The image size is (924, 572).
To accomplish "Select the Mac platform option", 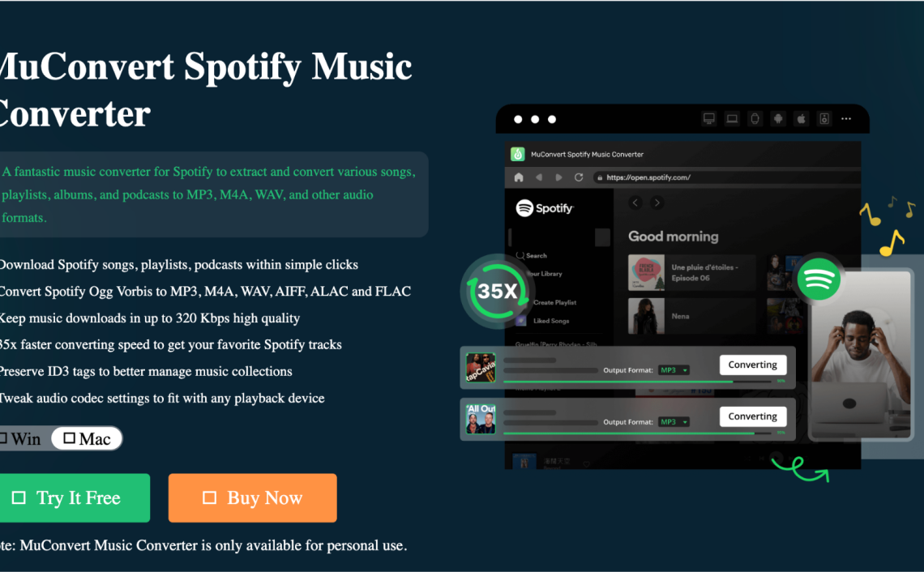I will pos(87,439).
